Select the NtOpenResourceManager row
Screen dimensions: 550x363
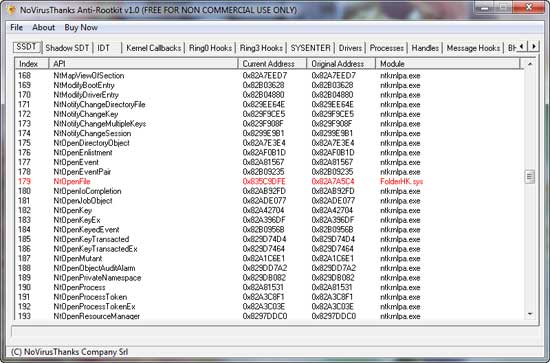click(x=269, y=316)
